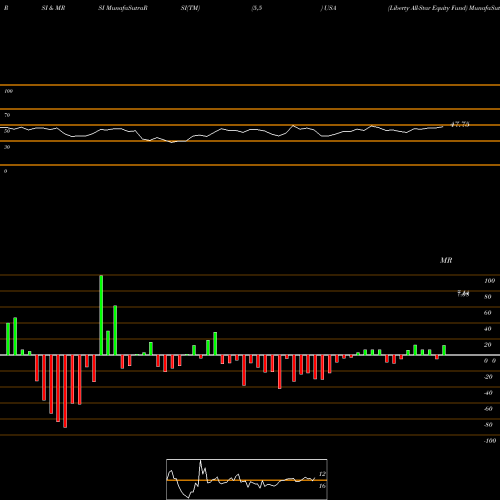Screen dimensions: 500x500
Task: Click the value 16 in the mini chart
Action: [322, 486]
